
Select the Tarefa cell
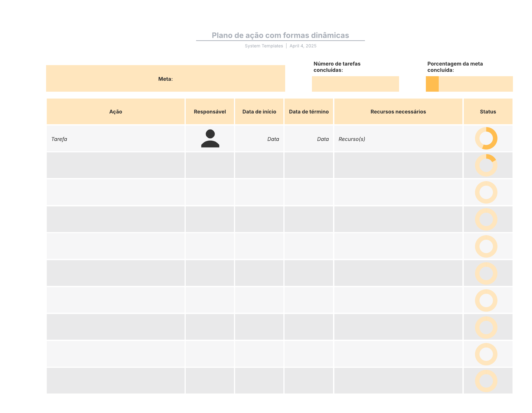point(115,139)
